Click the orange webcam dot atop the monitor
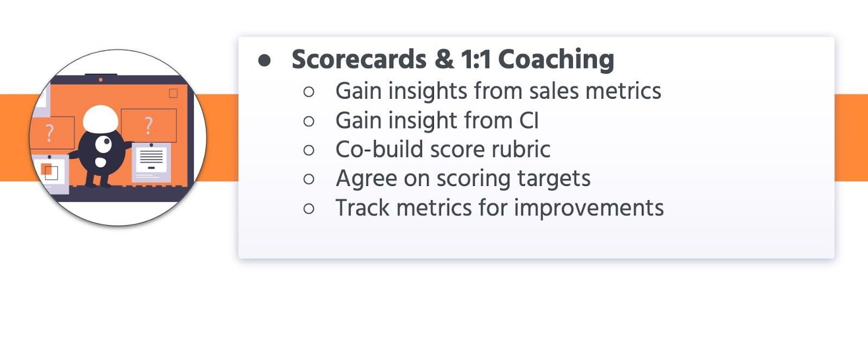The width and height of the screenshot is (868, 353). point(100,80)
